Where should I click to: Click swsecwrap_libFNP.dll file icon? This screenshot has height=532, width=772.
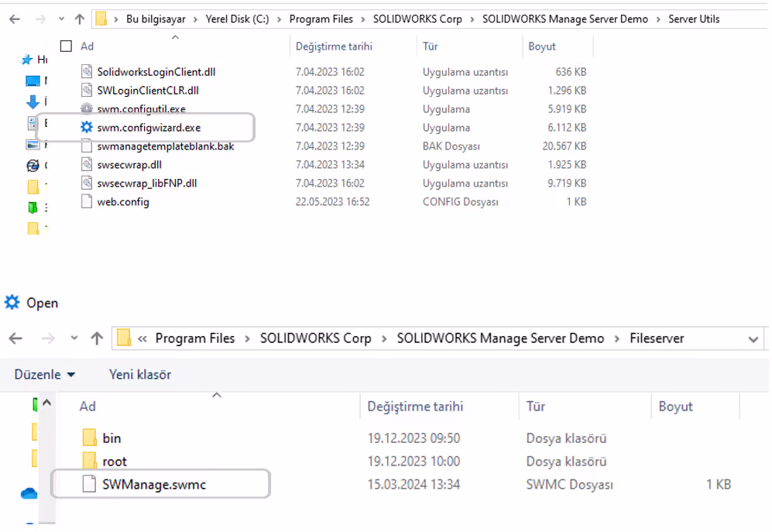[x=87, y=184]
